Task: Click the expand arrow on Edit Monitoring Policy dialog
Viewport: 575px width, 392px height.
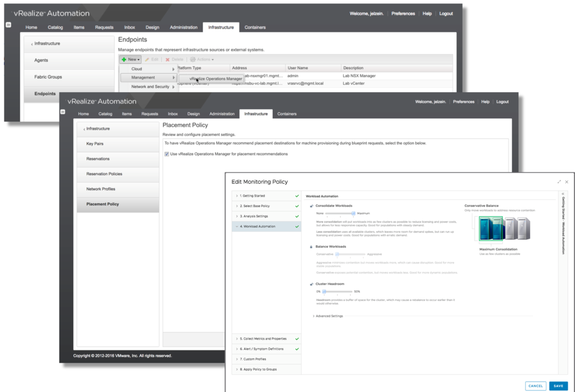Action: [559, 181]
